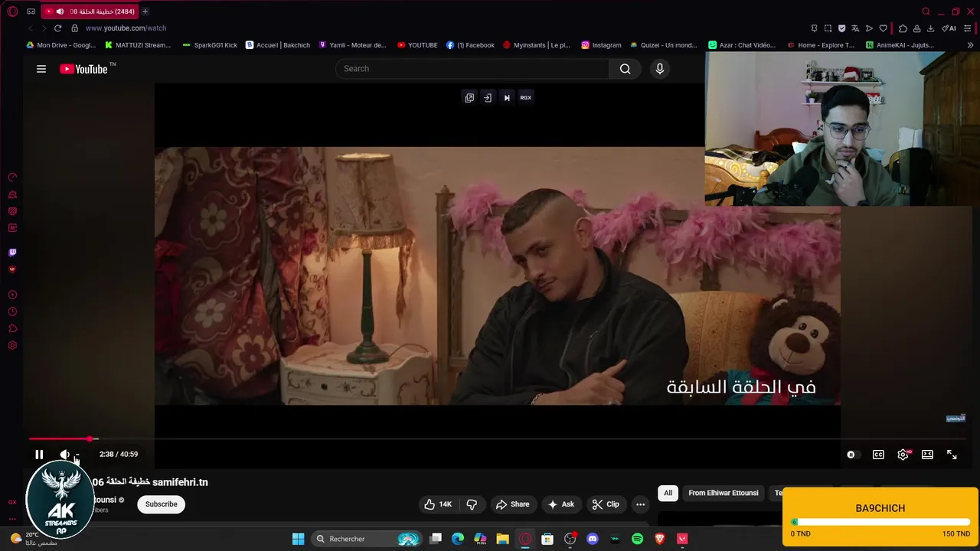Viewport: 980px width, 551px height.
Task: Click the overlay exit-arrow icon
Action: point(488,98)
